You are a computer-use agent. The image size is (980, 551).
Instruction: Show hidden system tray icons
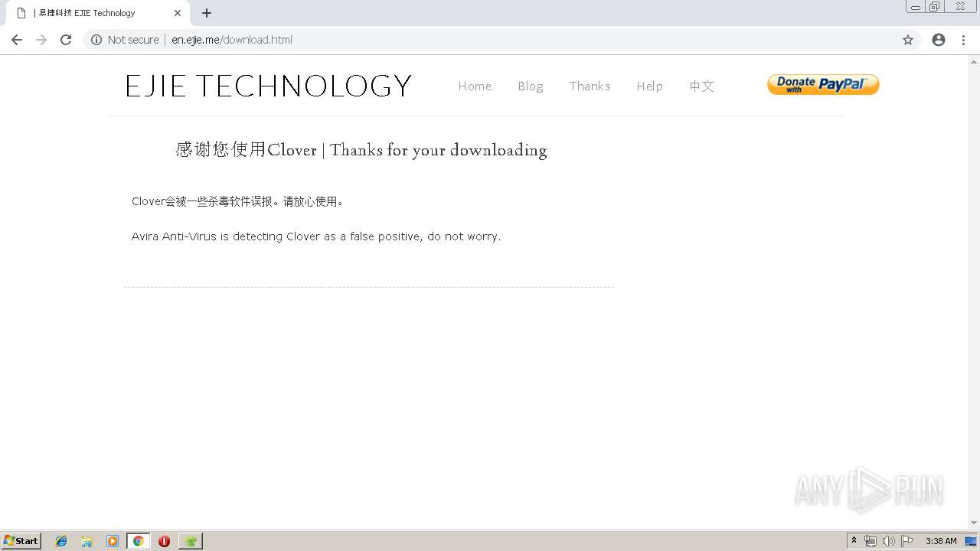click(x=854, y=541)
